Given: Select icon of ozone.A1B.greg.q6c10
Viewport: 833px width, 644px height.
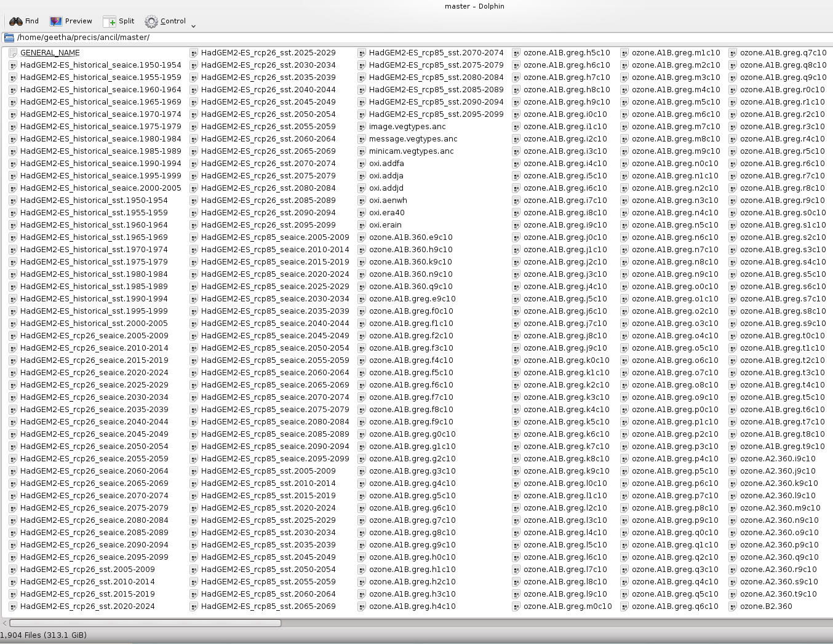Looking at the screenshot, I should tap(624, 606).
